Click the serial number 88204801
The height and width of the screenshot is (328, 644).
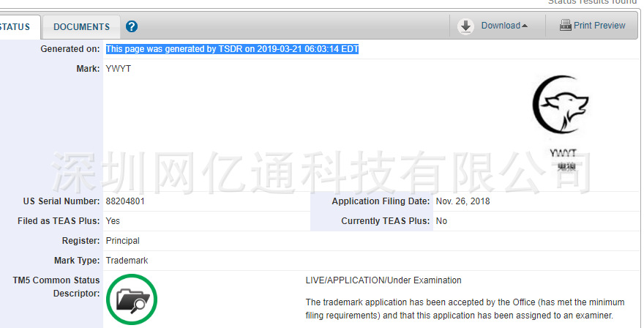click(x=125, y=201)
